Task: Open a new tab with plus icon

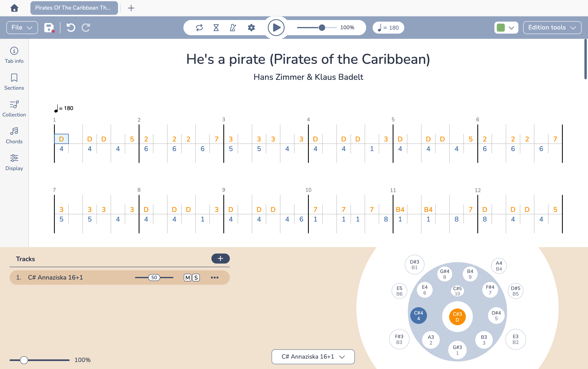Action: coord(131,8)
